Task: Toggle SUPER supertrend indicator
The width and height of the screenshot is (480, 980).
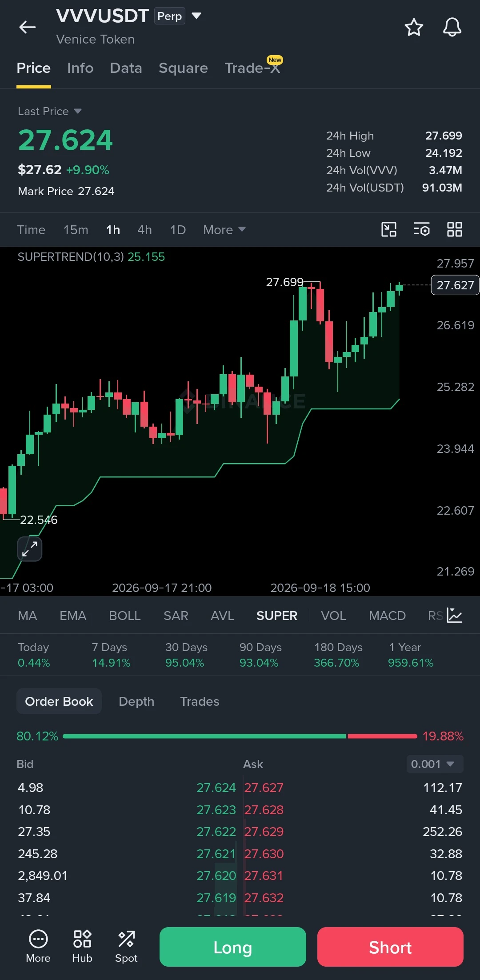Action: point(277,616)
